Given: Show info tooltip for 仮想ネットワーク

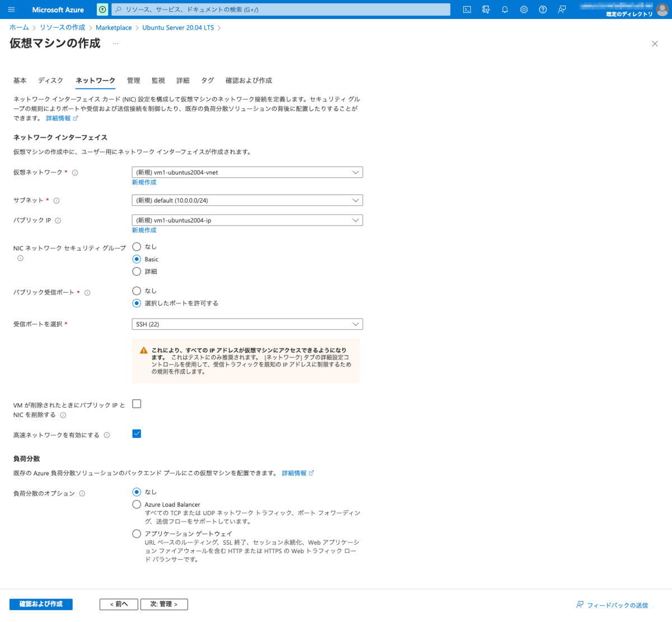Looking at the screenshot, I should click(x=75, y=172).
